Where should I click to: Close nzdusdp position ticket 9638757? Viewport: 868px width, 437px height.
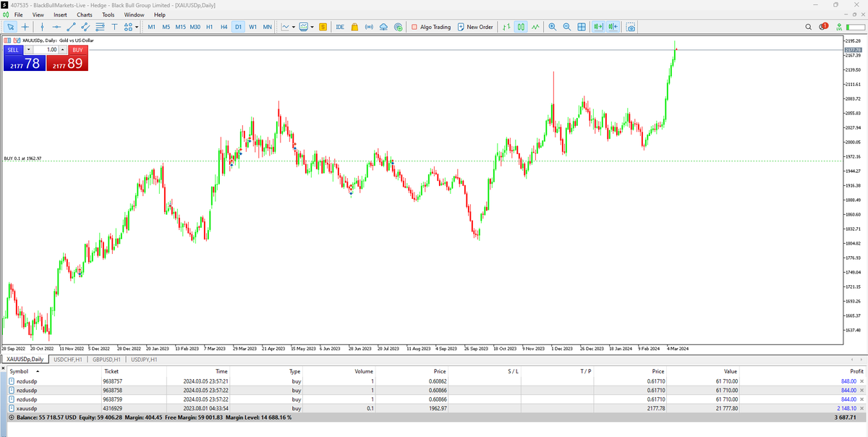tap(861, 380)
